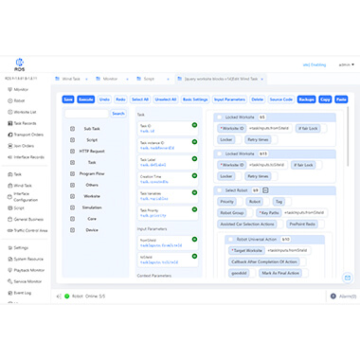The width and height of the screenshot is (360, 360).
Task: Expand the Others category
Action: (x=72, y=185)
